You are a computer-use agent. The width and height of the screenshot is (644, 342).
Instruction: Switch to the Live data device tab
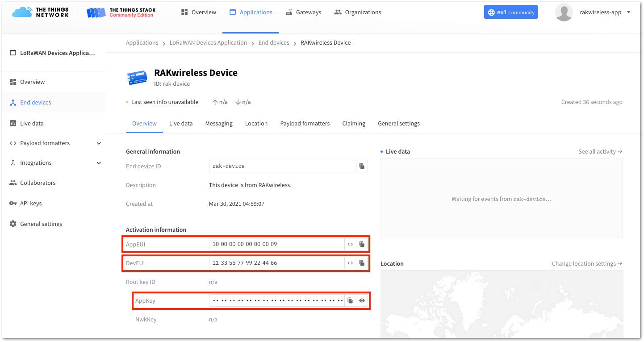click(x=181, y=124)
